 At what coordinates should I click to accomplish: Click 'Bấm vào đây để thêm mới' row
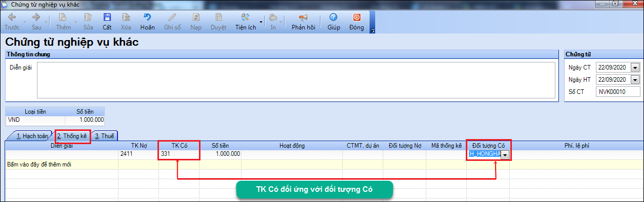click(324, 164)
